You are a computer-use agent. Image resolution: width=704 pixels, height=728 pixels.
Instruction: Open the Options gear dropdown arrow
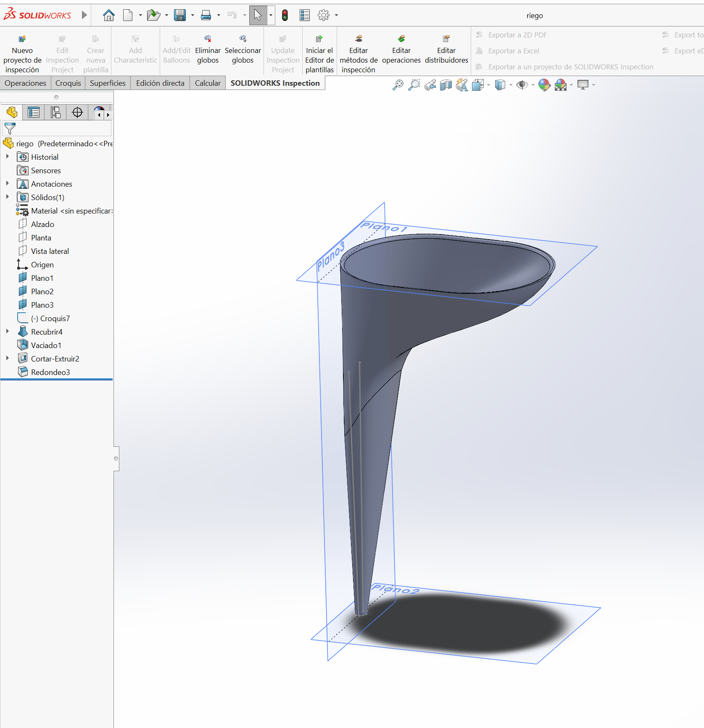point(336,16)
